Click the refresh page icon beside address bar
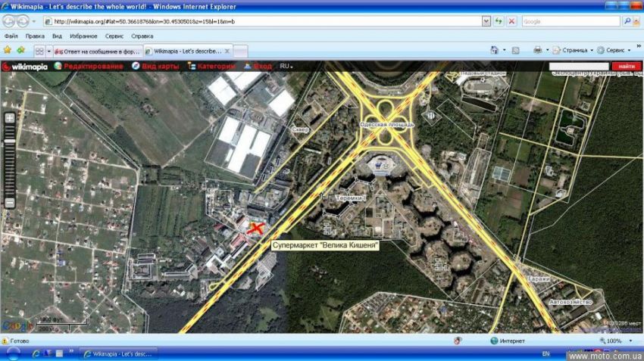The image size is (644, 361). tap(499, 21)
